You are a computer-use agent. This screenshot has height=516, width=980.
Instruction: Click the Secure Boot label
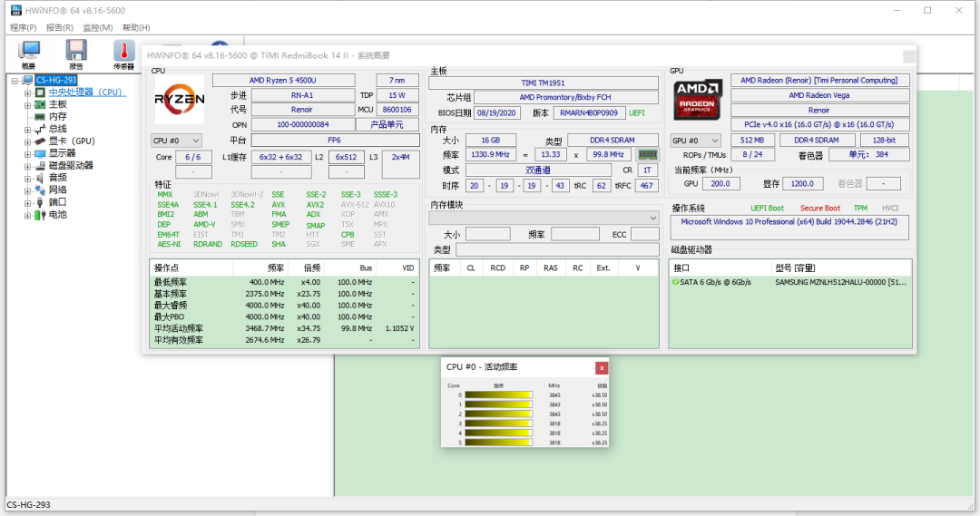tap(820, 208)
